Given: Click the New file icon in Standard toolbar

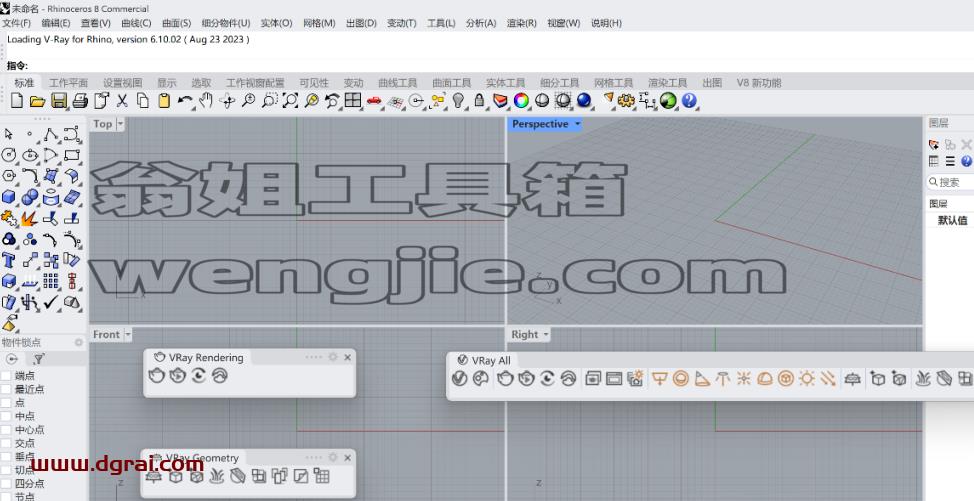Looking at the screenshot, I should (17, 101).
